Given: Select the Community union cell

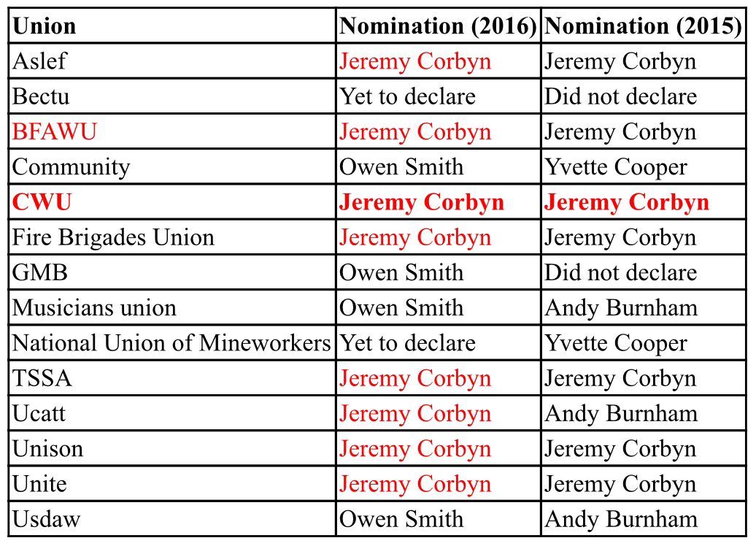Looking at the screenshot, I should [x=71, y=167].
